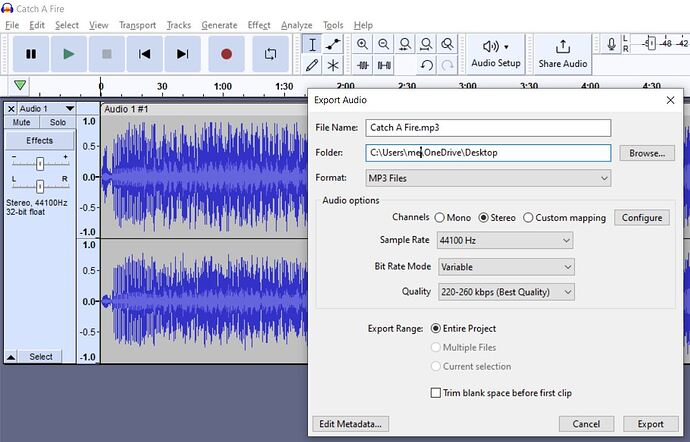Solo the Audio 1 track

58,122
